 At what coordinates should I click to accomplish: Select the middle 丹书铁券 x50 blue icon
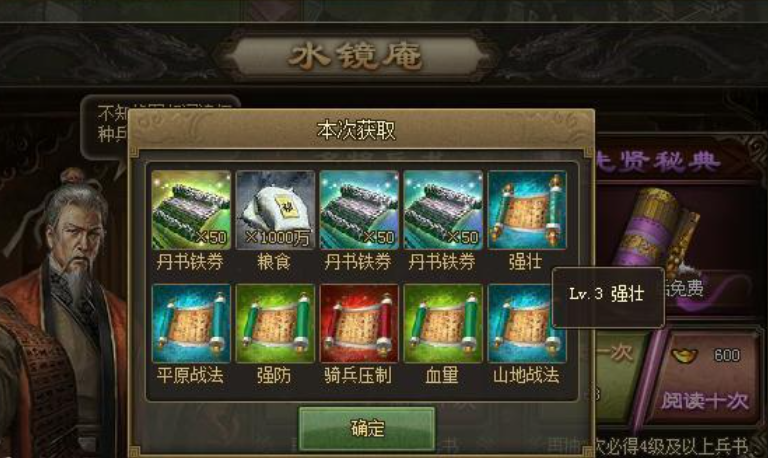359,210
